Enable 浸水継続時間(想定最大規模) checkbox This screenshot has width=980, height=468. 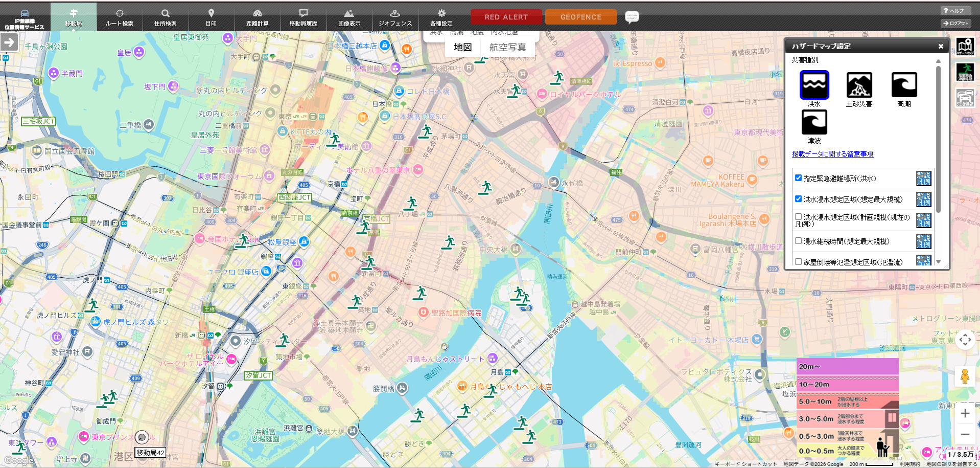798,241
